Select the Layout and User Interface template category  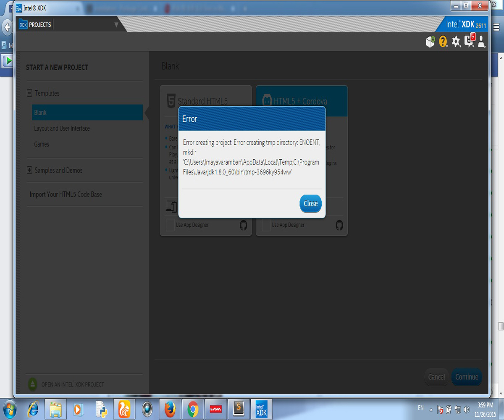pos(62,129)
